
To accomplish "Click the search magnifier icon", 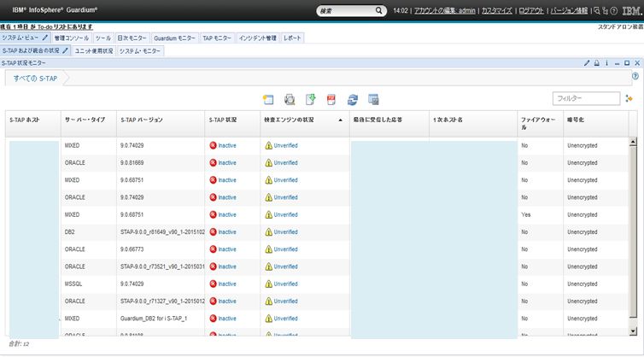I will (379, 11).
